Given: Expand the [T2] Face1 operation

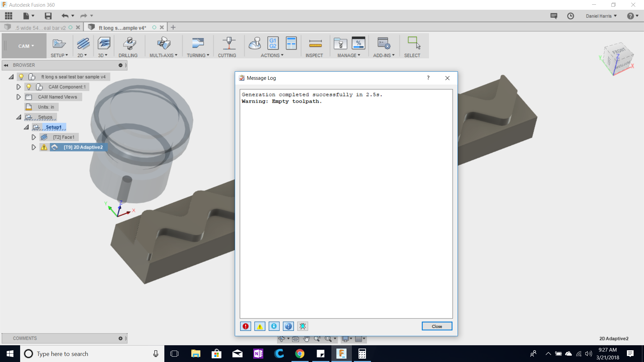Looking at the screenshot, I should coord(34,137).
